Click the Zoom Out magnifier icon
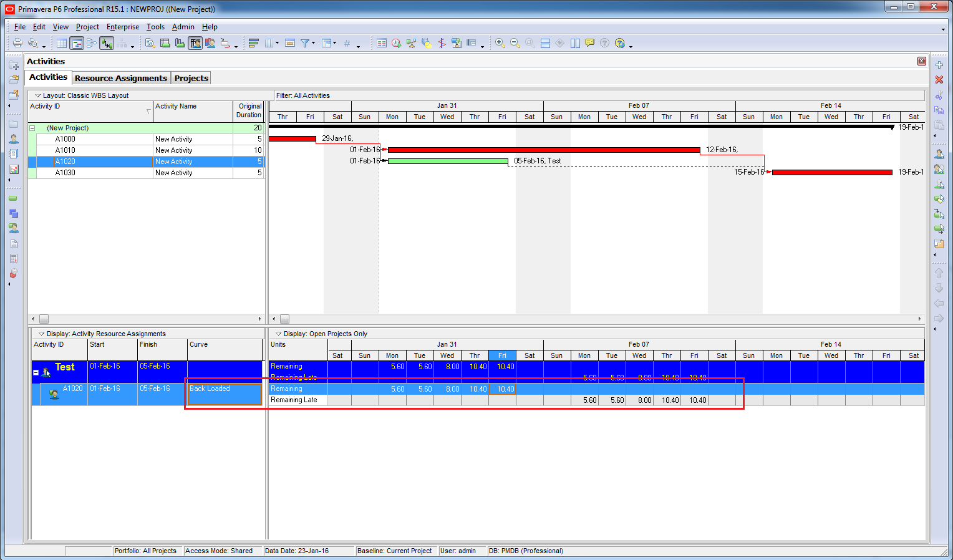 pyautogui.click(x=515, y=43)
